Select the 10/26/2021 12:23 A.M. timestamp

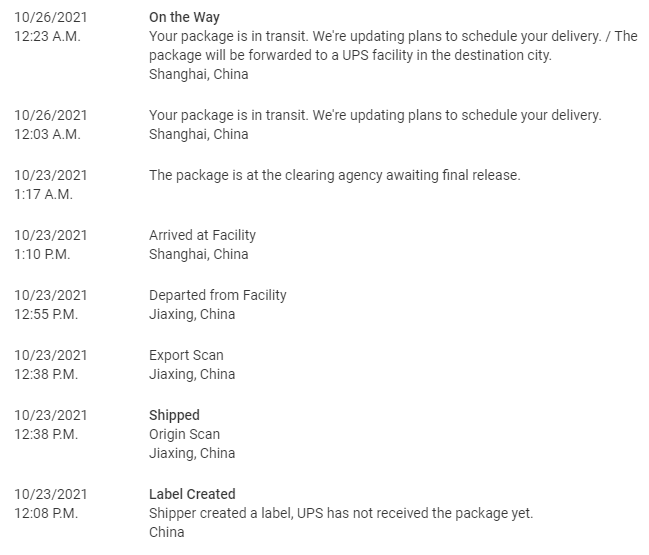coord(50,27)
